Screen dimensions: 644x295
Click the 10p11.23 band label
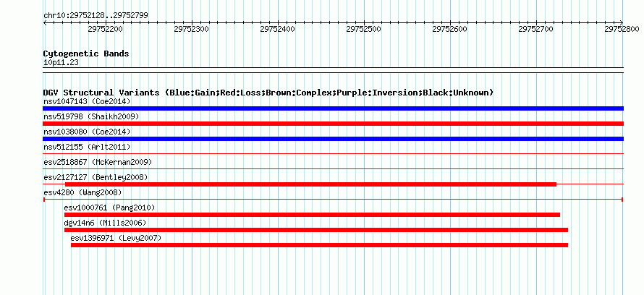point(62,63)
